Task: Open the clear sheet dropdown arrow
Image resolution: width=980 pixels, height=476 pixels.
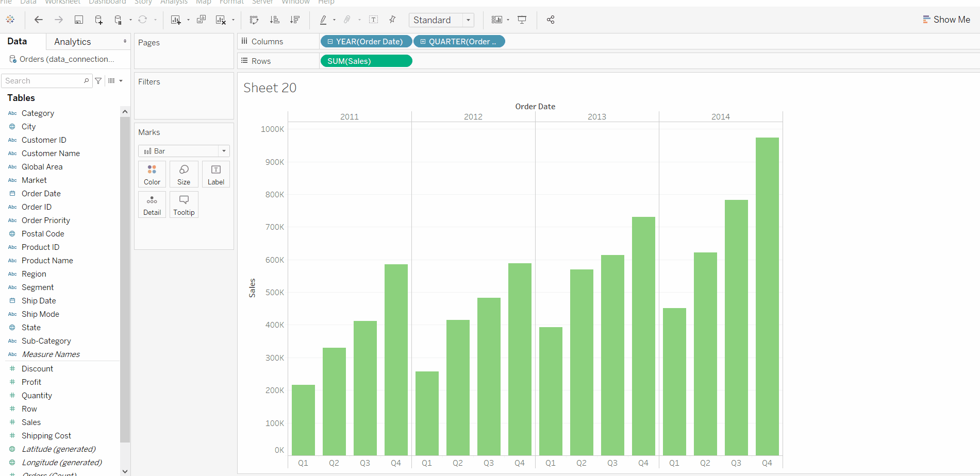Action: pos(234,20)
